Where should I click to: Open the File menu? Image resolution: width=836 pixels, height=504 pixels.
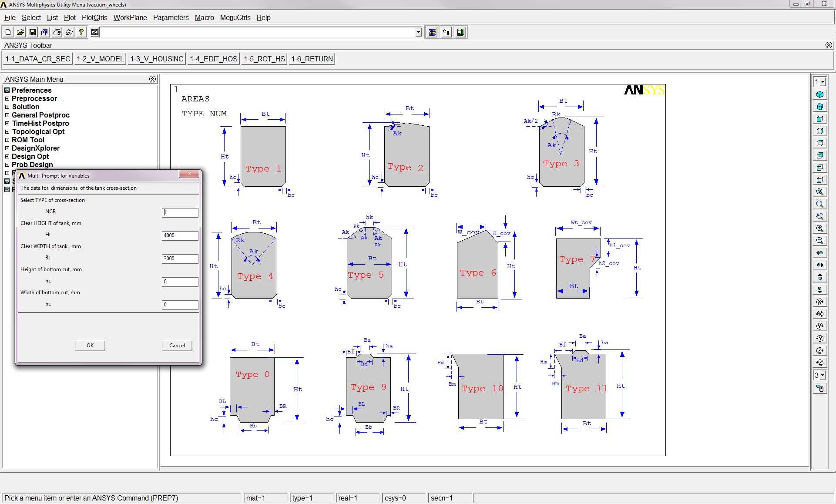coord(10,18)
